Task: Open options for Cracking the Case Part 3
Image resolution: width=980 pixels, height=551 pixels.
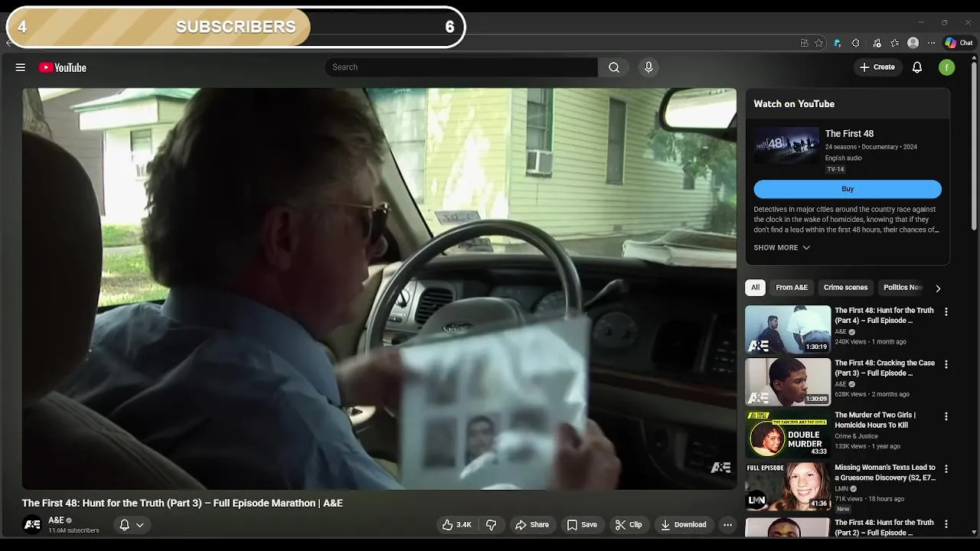Action: click(946, 364)
